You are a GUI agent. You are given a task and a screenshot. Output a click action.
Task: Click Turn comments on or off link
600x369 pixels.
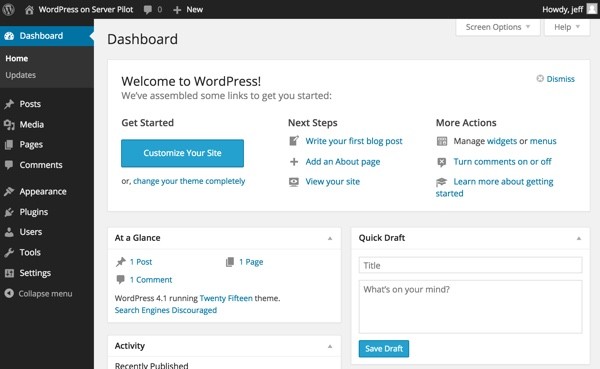click(x=502, y=162)
